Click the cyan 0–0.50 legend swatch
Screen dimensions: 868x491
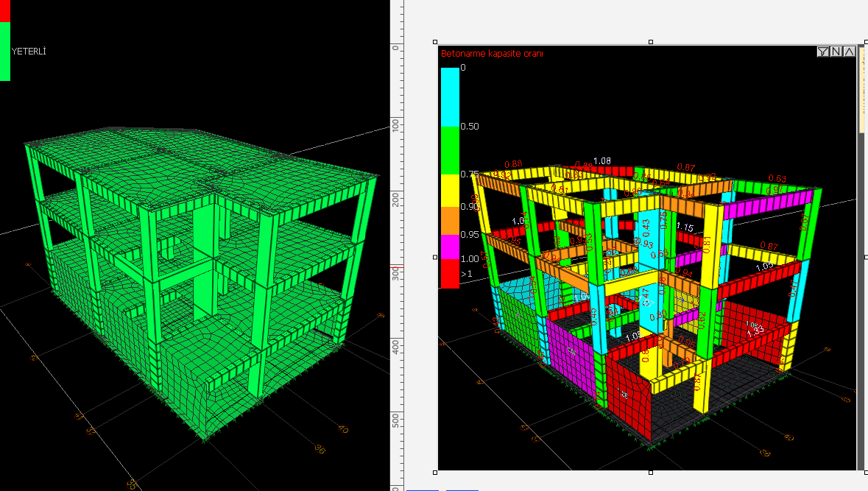pyautogui.click(x=449, y=96)
